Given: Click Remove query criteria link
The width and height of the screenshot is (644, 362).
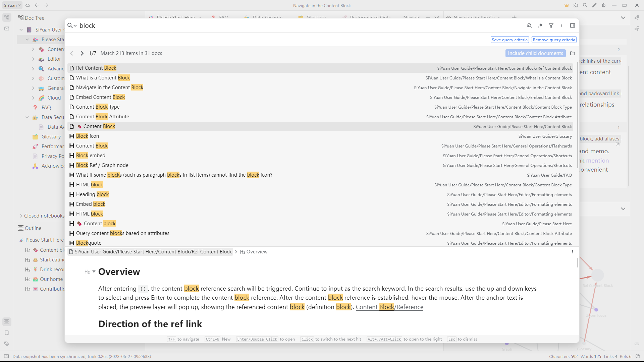Looking at the screenshot, I should tap(553, 40).
